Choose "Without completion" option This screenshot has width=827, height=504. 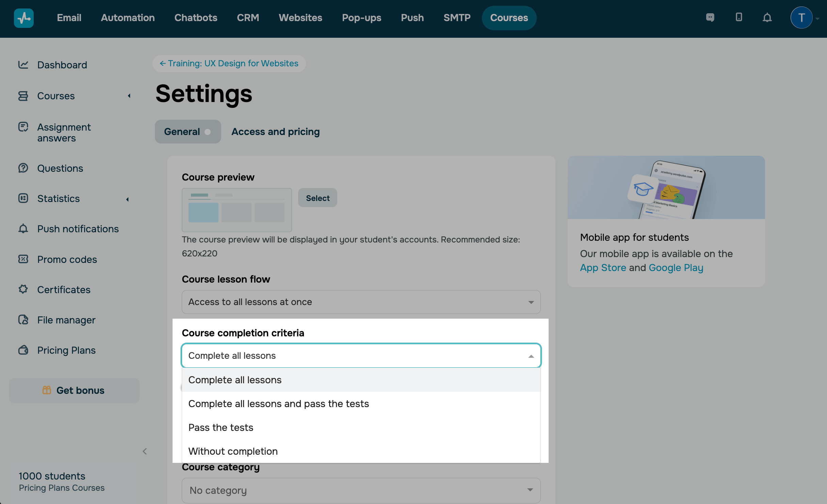click(x=233, y=451)
